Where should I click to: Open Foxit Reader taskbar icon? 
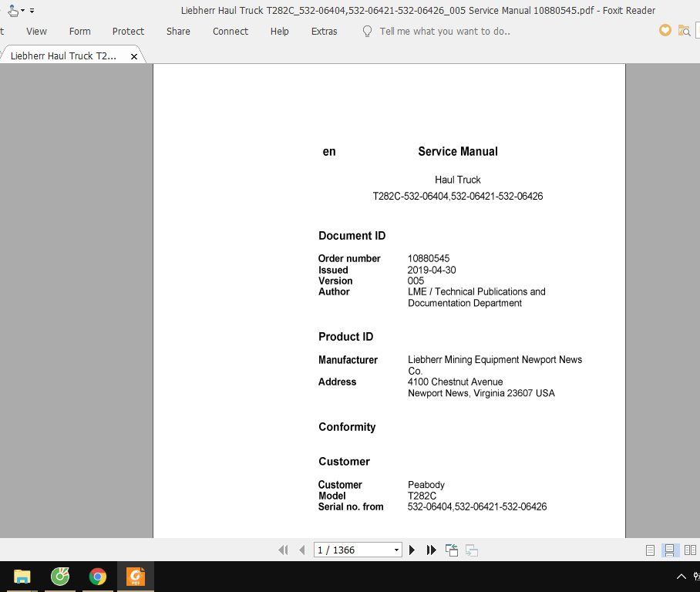click(136, 577)
